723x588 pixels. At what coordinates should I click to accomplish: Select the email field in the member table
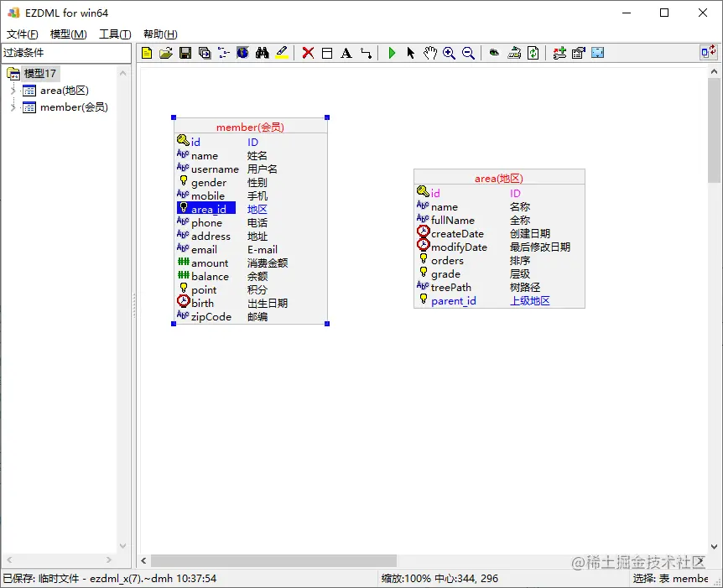coord(205,249)
